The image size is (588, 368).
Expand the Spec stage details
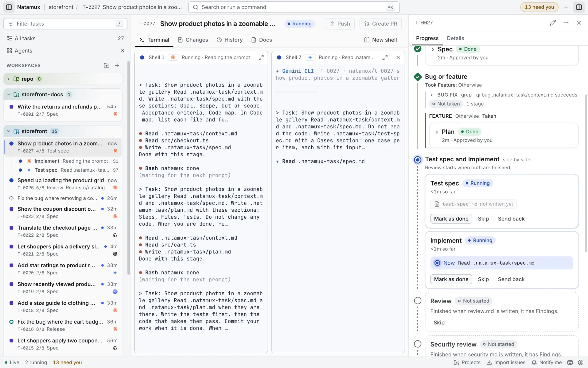[433, 49]
